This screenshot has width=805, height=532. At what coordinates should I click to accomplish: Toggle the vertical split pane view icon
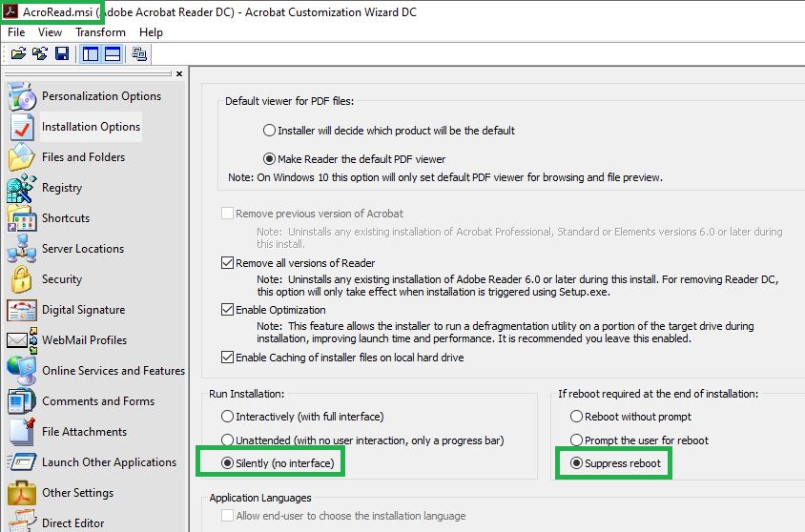[91, 53]
